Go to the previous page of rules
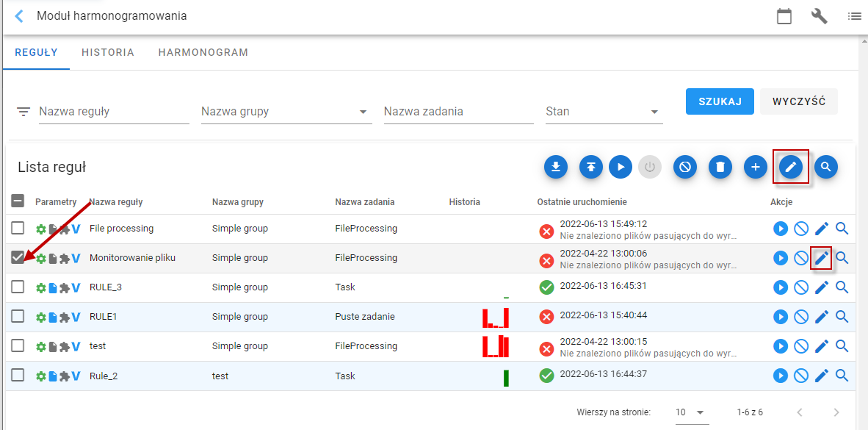Image resolution: width=868 pixels, height=430 pixels. (799, 412)
